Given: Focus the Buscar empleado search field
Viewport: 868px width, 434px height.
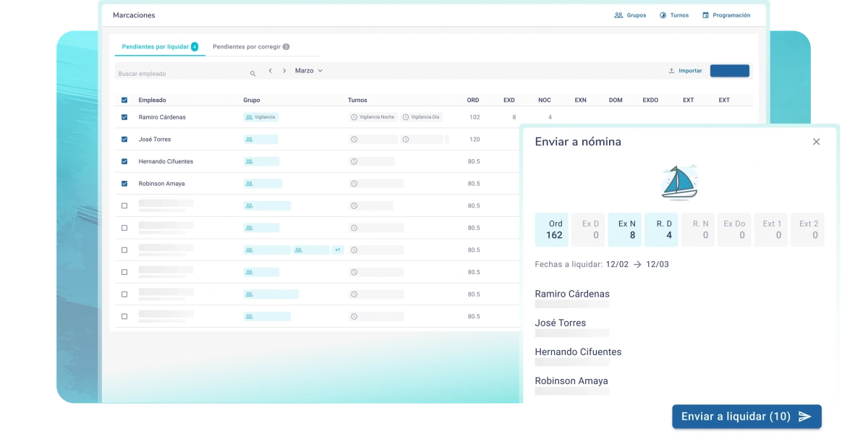Looking at the screenshot, I should (187, 74).
